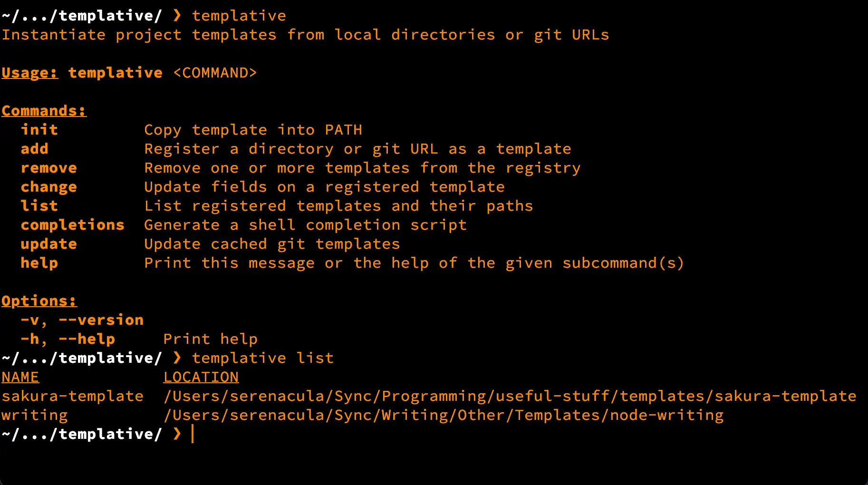Click the 'add' command name
This screenshot has width=868, height=485.
coord(35,149)
